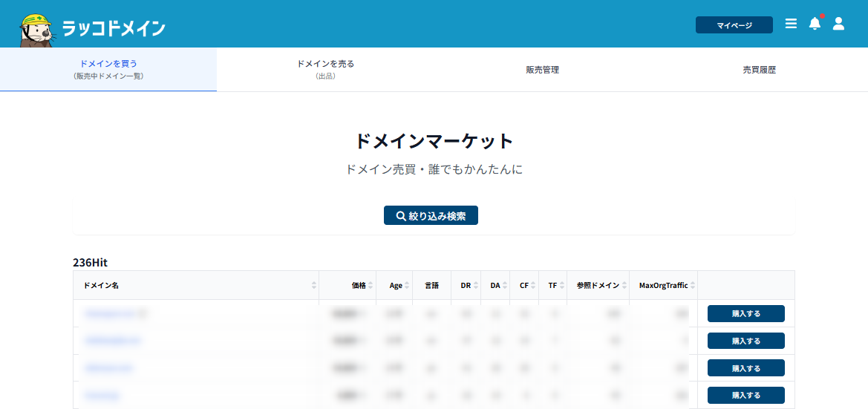
Task: Sort by DR column arrows
Action: click(x=475, y=286)
